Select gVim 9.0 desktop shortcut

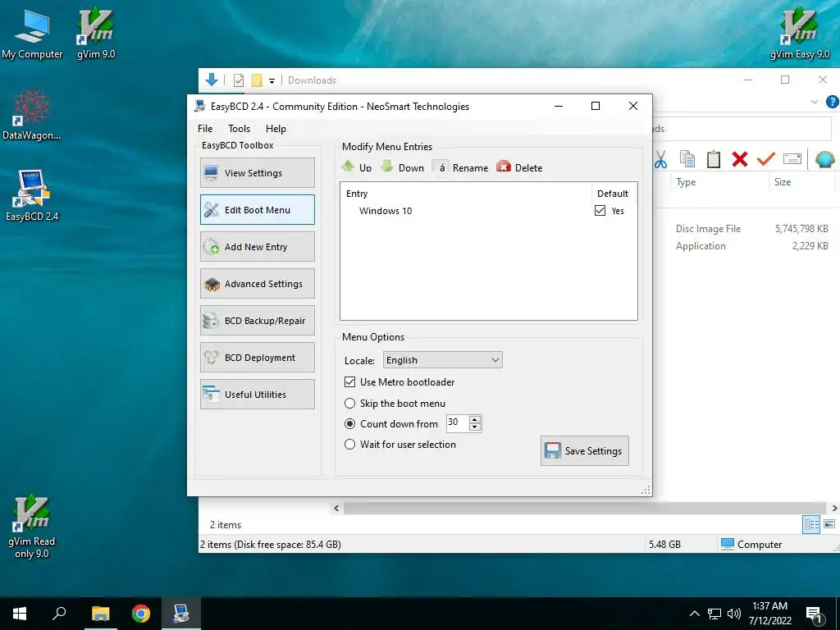pyautogui.click(x=96, y=33)
